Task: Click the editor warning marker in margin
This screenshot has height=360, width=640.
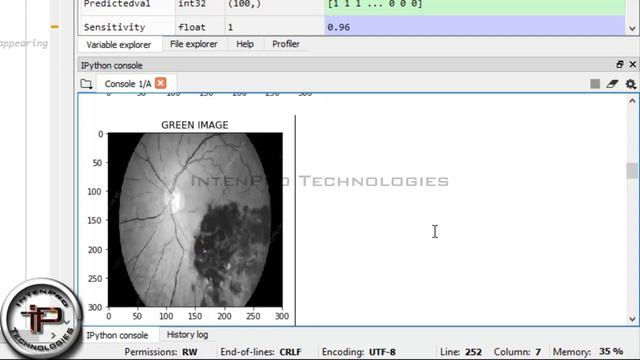Action: point(55,27)
